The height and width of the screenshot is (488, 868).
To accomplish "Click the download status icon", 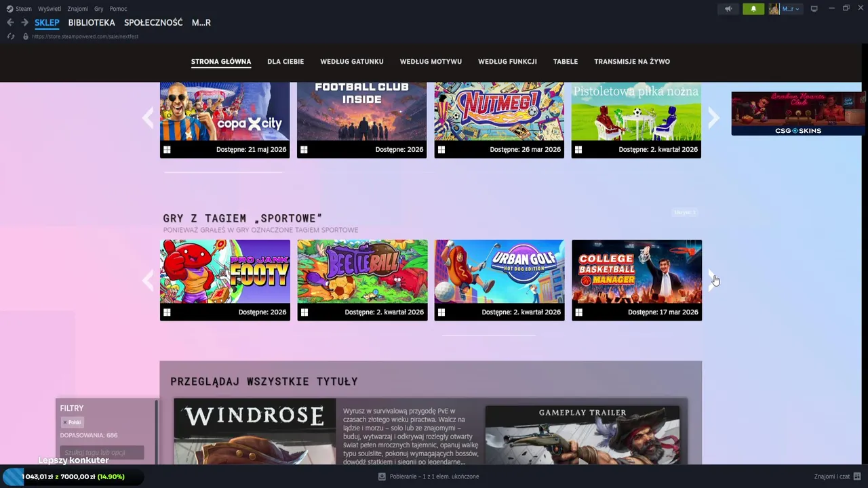I will [382, 476].
